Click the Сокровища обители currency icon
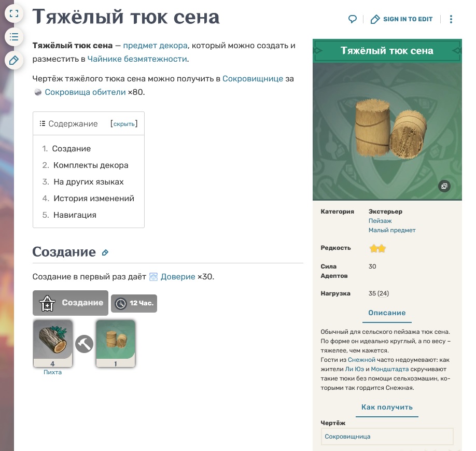This screenshot has width=476, height=451. tap(38, 92)
